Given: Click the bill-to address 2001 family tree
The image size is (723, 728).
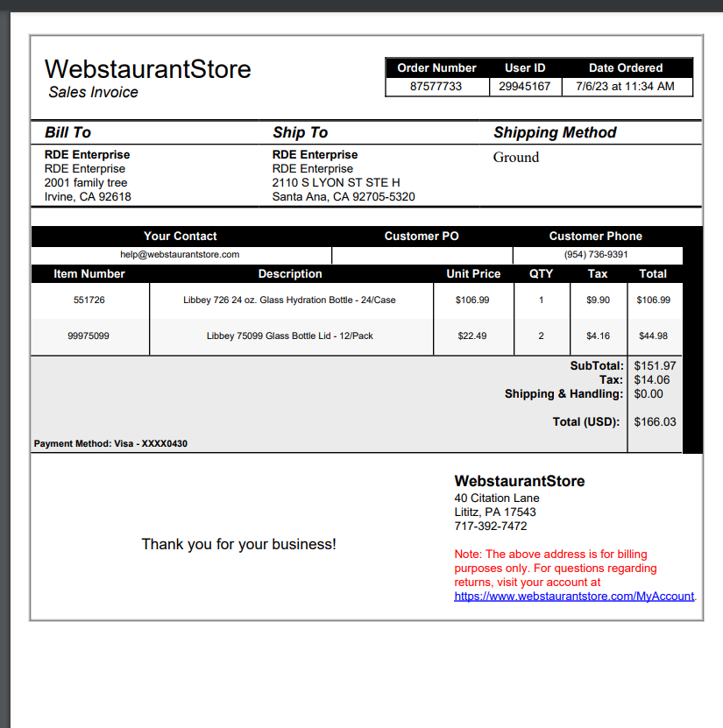Looking at the screenshot, I should (86, 182).
